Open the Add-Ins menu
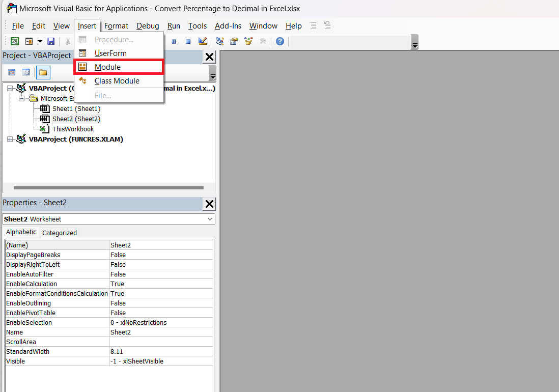 click(228, 26)
